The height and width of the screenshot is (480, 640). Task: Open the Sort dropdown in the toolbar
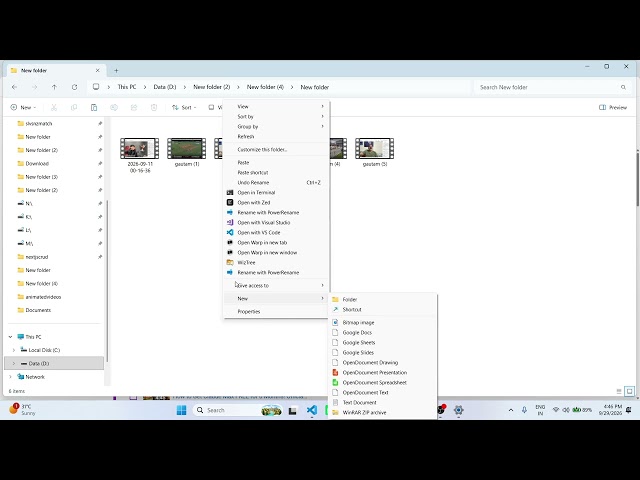coord(184,107)
